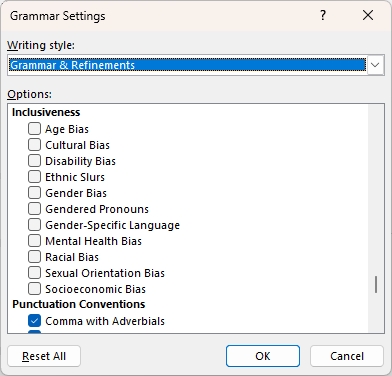Check the Gendered Pronouns box
The image size is (392, 376).
[x=34, y=209]
